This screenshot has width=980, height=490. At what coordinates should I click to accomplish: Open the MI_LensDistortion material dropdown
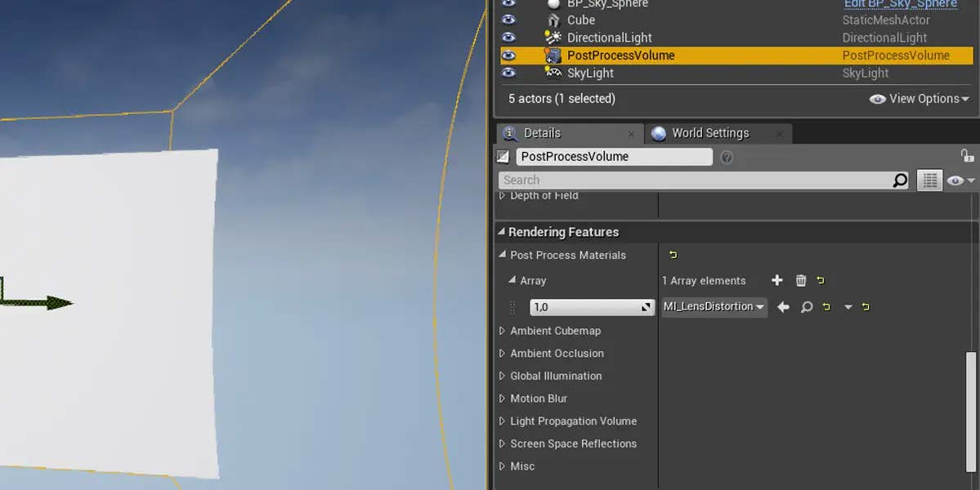[714, 307]
